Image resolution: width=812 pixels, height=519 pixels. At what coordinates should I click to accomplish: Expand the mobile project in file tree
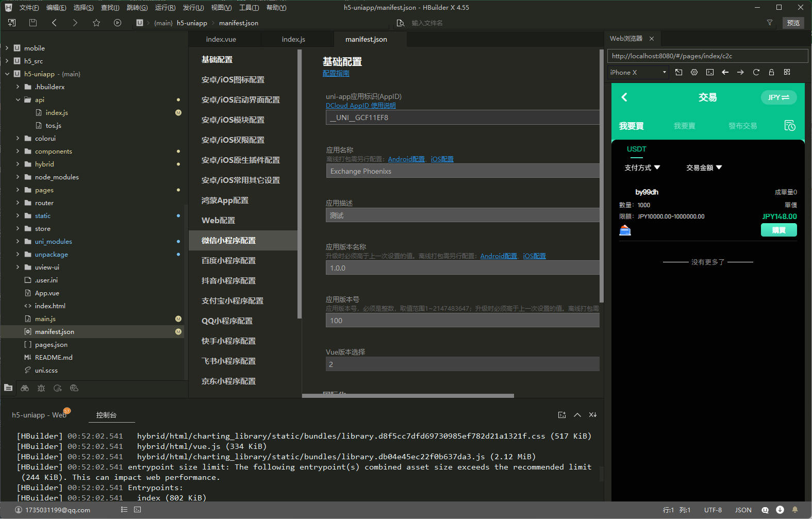7,48
